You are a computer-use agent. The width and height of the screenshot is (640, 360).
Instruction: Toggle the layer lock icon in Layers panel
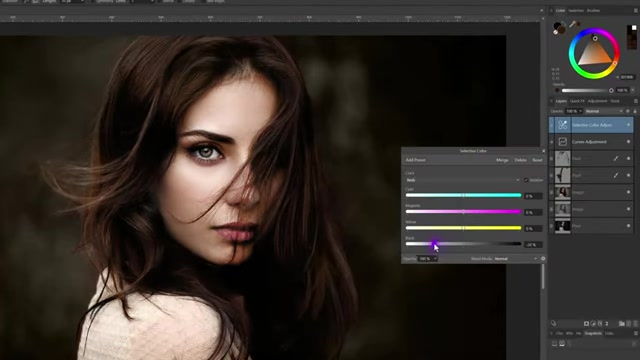click(635, 111)
